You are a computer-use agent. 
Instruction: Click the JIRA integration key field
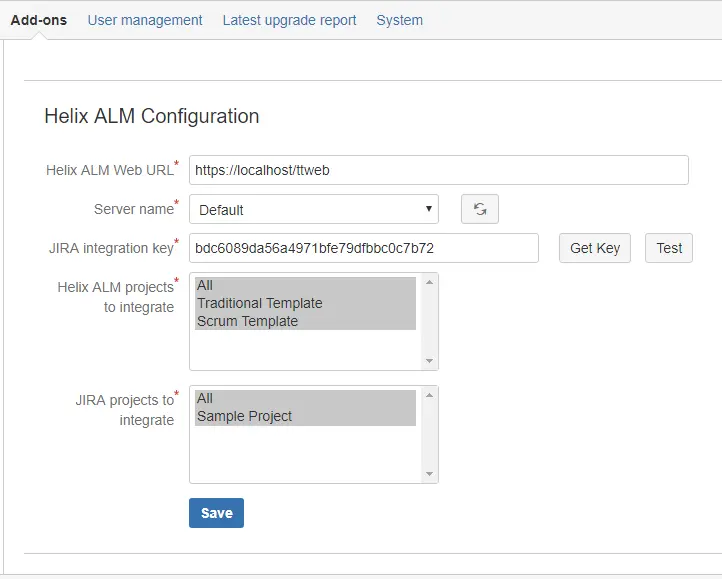364,248
